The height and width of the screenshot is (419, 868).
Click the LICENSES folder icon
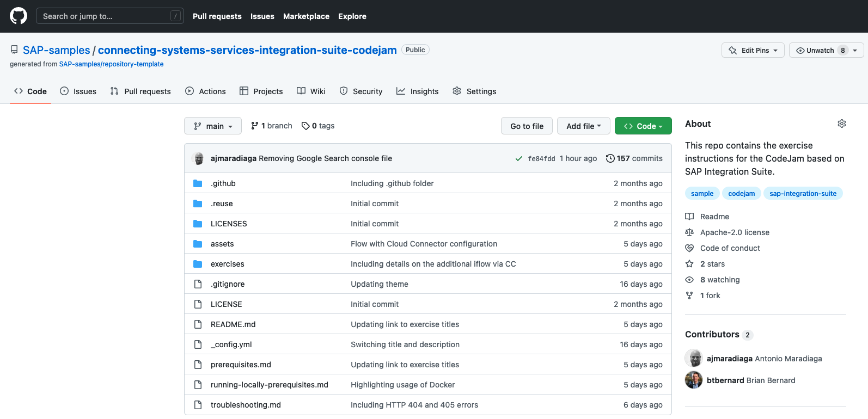point(198,224)
